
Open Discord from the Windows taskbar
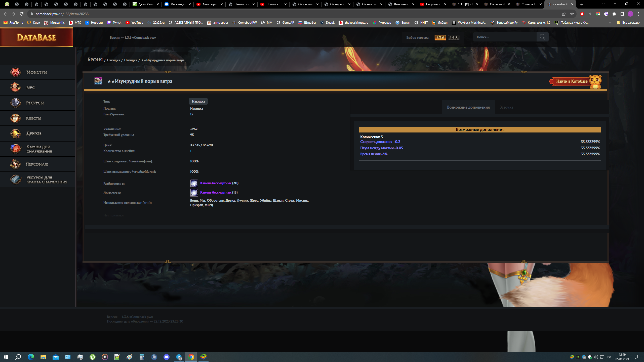167,357
